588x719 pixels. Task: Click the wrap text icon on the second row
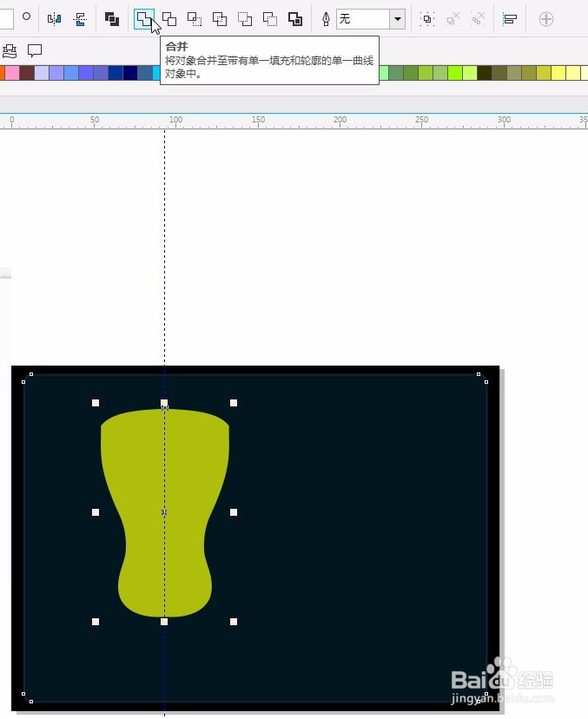(10, 50)
